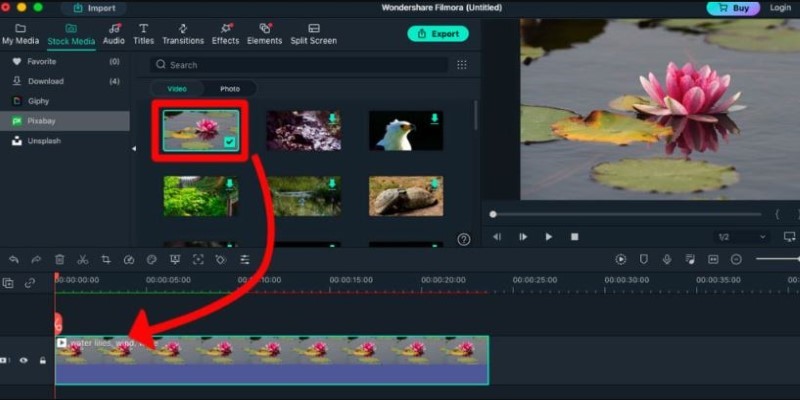The width and height of the screenshot is (800, 400).
Task: Select the crop tool in timeline toolbar
Action: 105,259
